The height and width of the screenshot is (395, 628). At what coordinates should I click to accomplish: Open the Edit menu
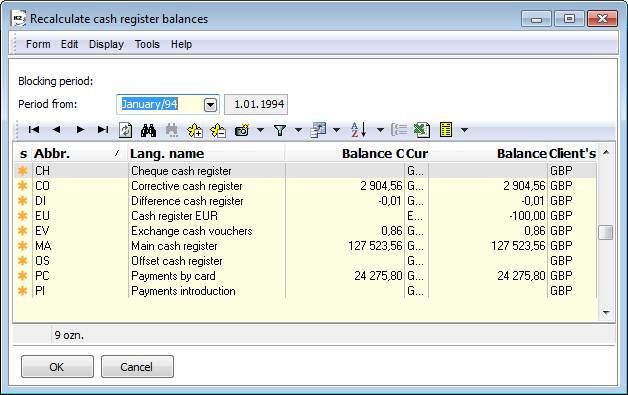69,44
